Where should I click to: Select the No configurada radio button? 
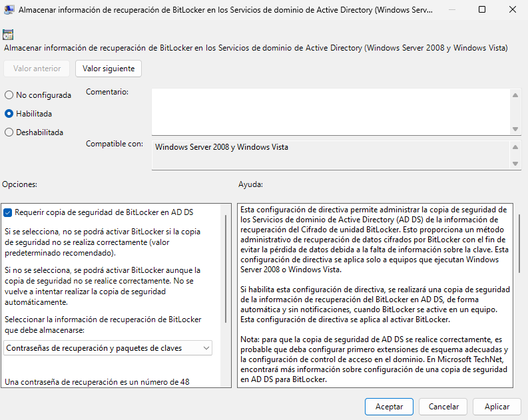(9, 95)
